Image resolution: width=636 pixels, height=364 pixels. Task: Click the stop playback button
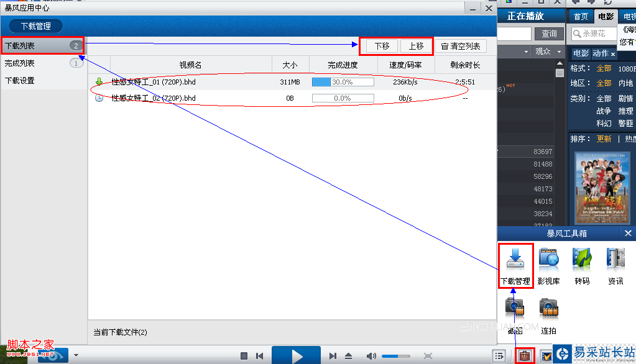point(244,356)
